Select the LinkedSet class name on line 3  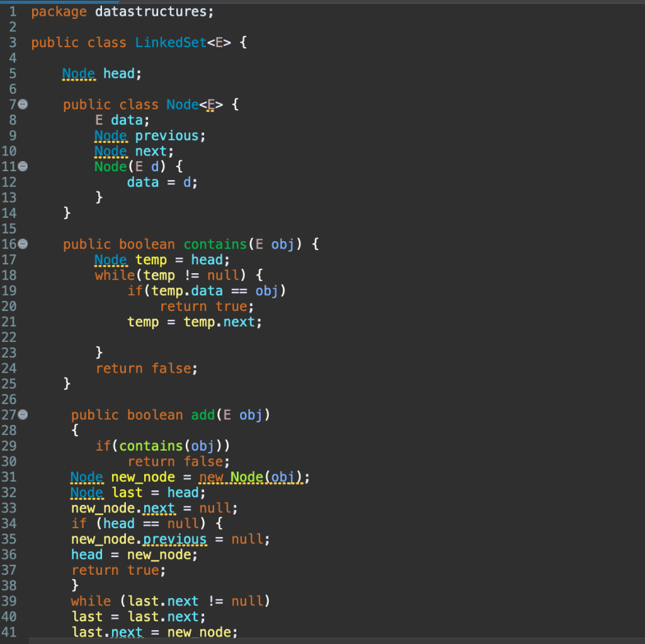pos(171,42)
